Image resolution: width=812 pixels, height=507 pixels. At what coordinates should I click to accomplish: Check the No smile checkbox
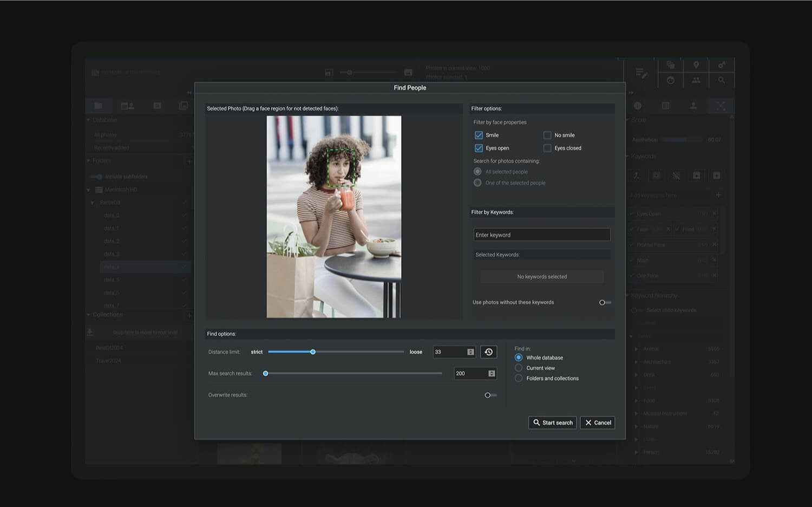pos(547,135)
